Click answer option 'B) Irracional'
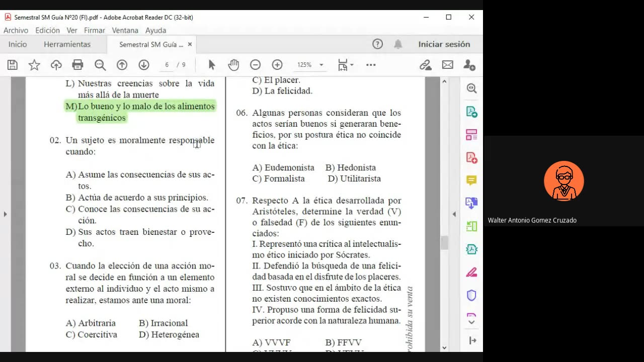 point(164,323)
